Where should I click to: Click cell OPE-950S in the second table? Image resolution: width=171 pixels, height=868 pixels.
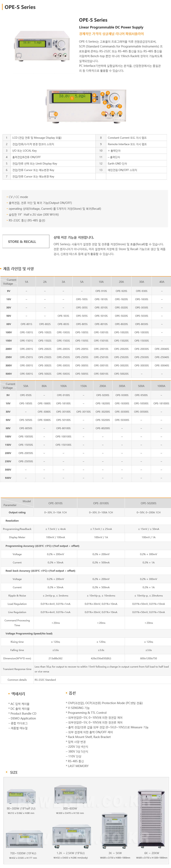click(x=26, y=395)
